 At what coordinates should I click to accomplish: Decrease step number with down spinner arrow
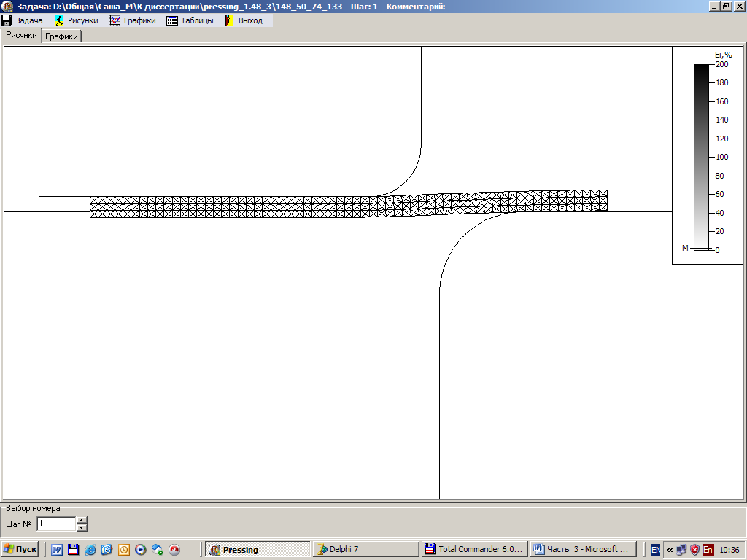click(x=82, y=527)
